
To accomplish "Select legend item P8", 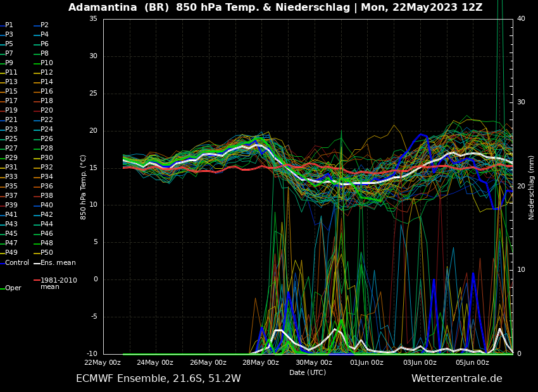I will pos(41,54).
